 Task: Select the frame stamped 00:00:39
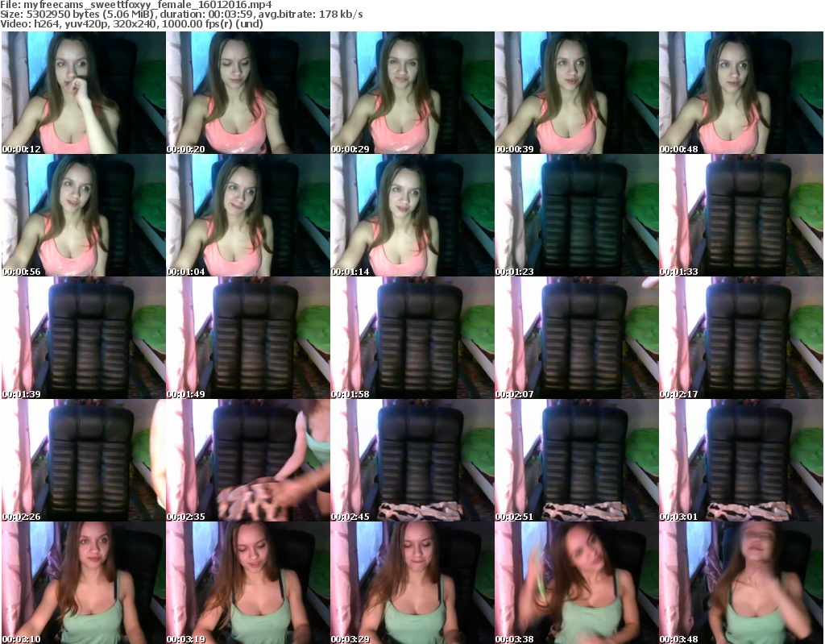[x=577, y=93]
